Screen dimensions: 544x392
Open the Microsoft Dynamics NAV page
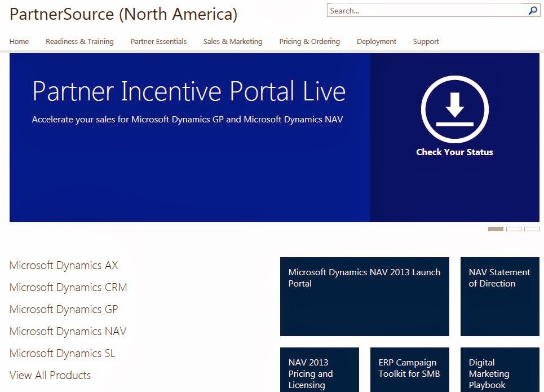pos(67,331)
